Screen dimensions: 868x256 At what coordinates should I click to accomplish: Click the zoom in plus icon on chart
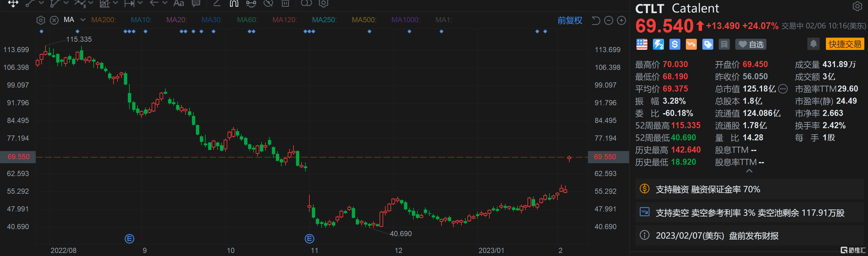[x=621, y=20]
